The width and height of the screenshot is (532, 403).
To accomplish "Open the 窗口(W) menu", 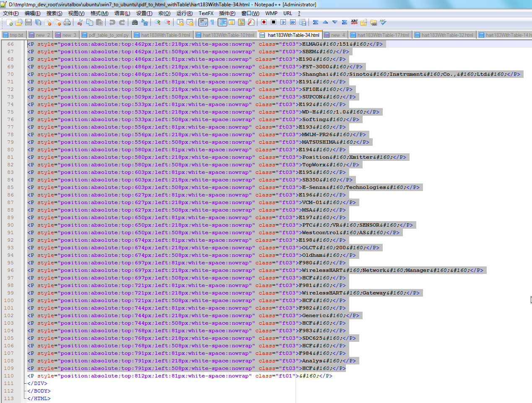I will pos(250,13).
